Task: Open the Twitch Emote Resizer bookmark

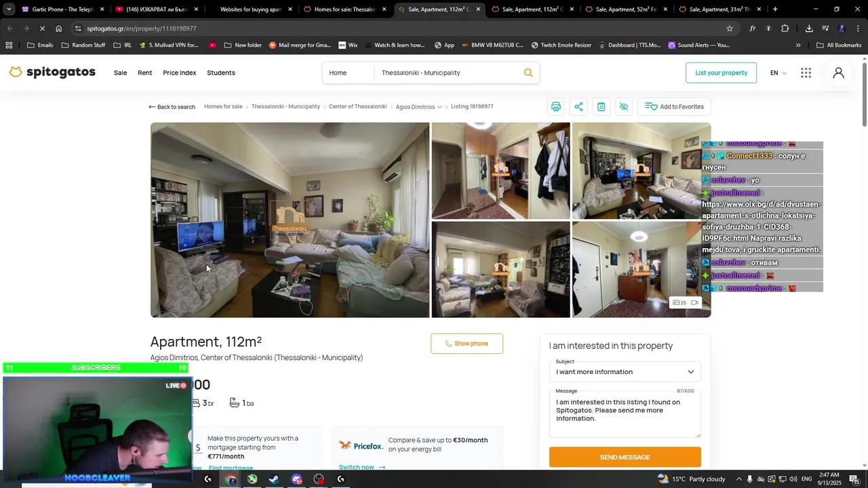Action: 561,45
